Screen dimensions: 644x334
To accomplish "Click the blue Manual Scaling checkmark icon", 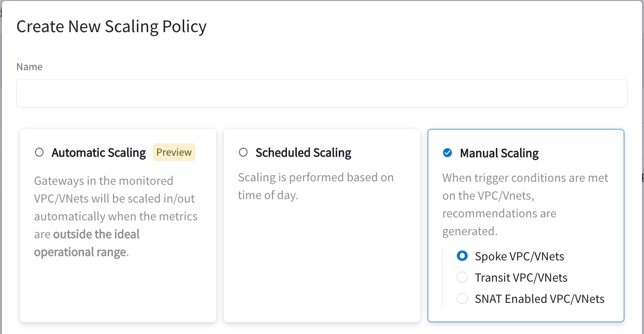I will [447, 153].
